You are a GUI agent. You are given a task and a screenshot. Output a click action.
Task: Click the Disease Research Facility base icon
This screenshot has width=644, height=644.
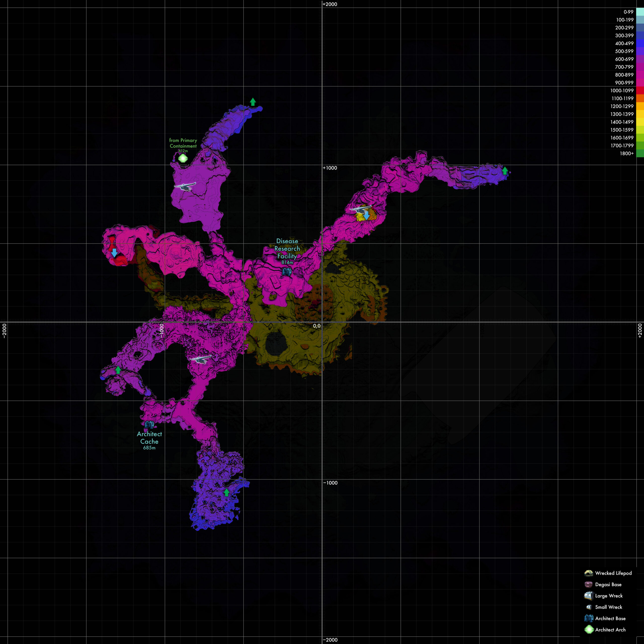coord(287,271)
